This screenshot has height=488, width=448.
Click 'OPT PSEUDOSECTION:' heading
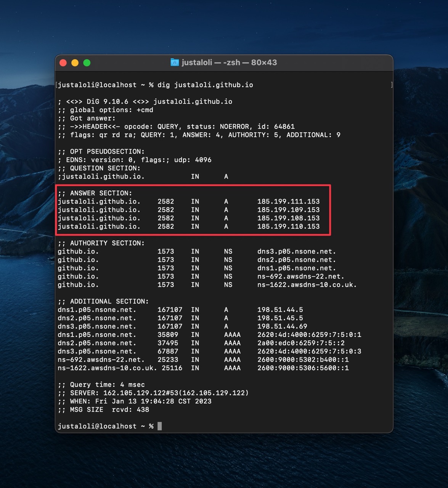pyautogui.click(x=101, y=152)
